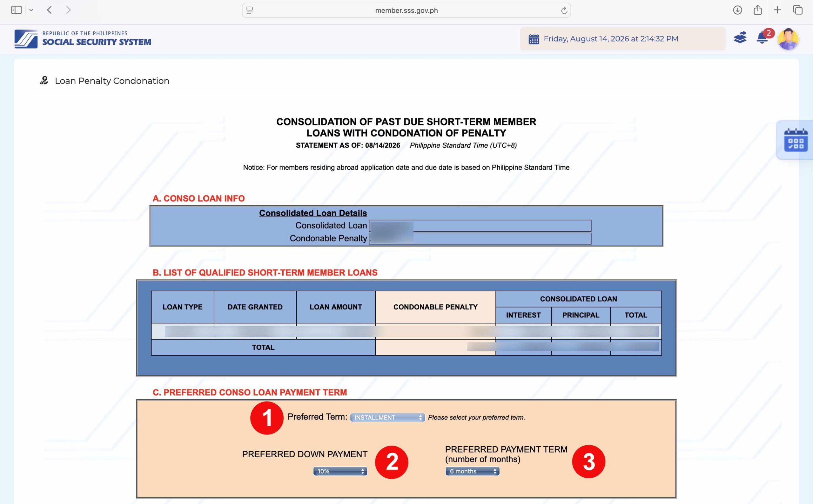
Task: Click the Consolidated Loan Details heading
Action: pyautogui.click(x=313, y=213)
